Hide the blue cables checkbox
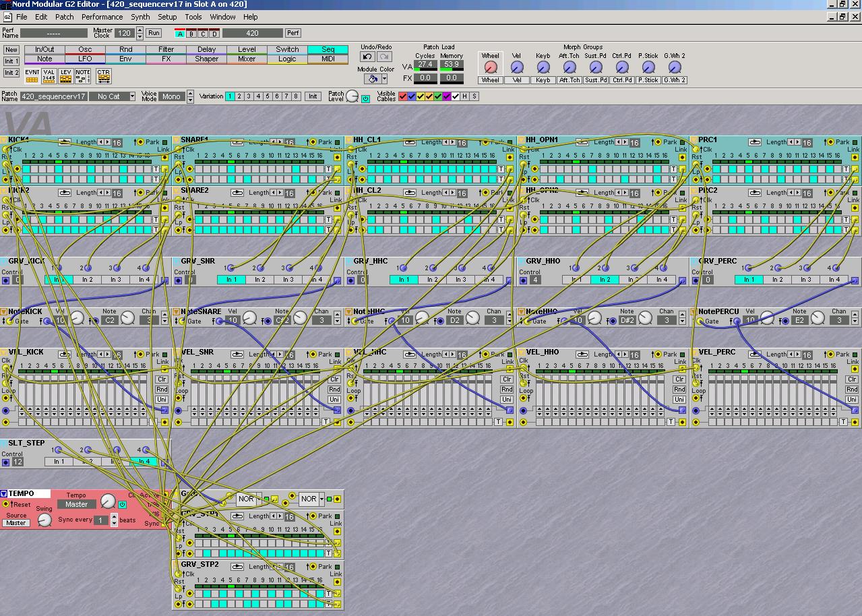Image resolution: width=862 pixels, height=616 pixels. 412,96
